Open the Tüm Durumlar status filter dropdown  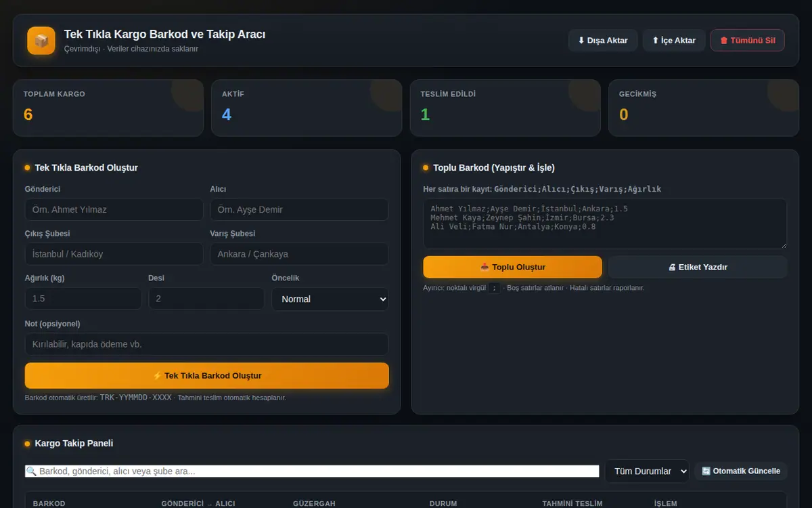[647, 471]
